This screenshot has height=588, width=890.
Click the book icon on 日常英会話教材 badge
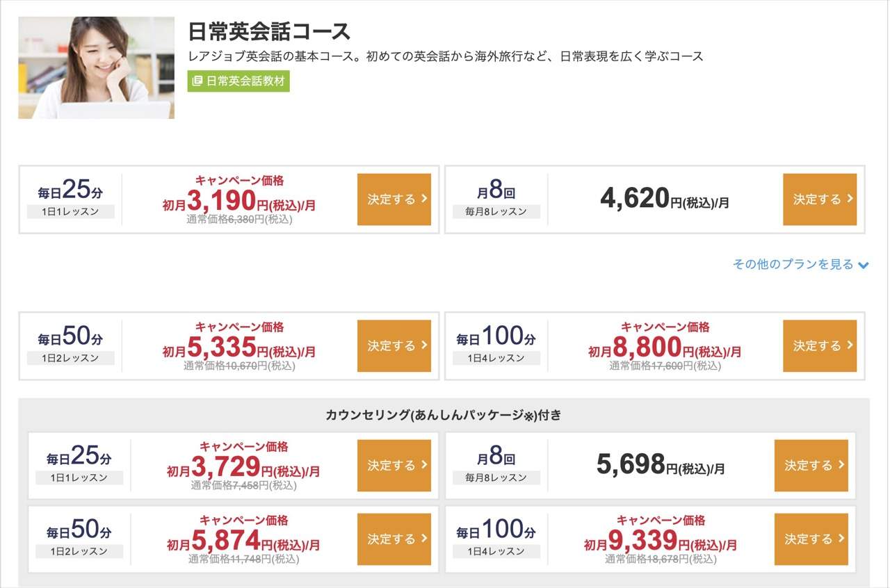pos(197,81)
